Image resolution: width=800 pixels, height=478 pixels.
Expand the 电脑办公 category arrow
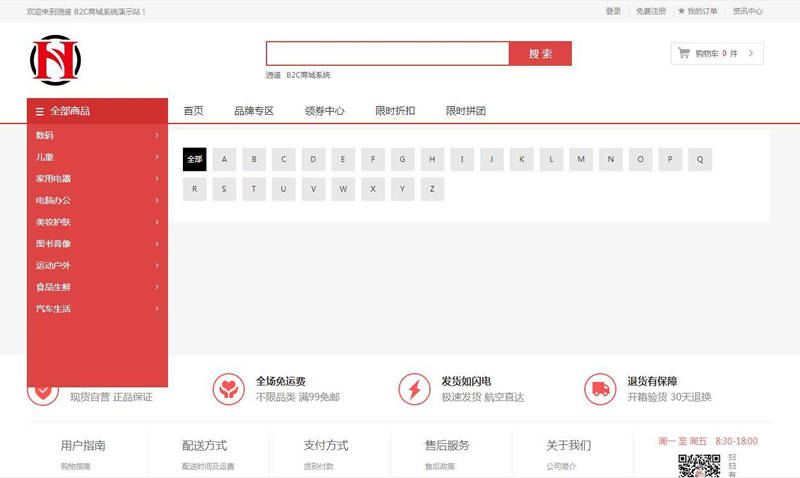click(x=157, y=200)
